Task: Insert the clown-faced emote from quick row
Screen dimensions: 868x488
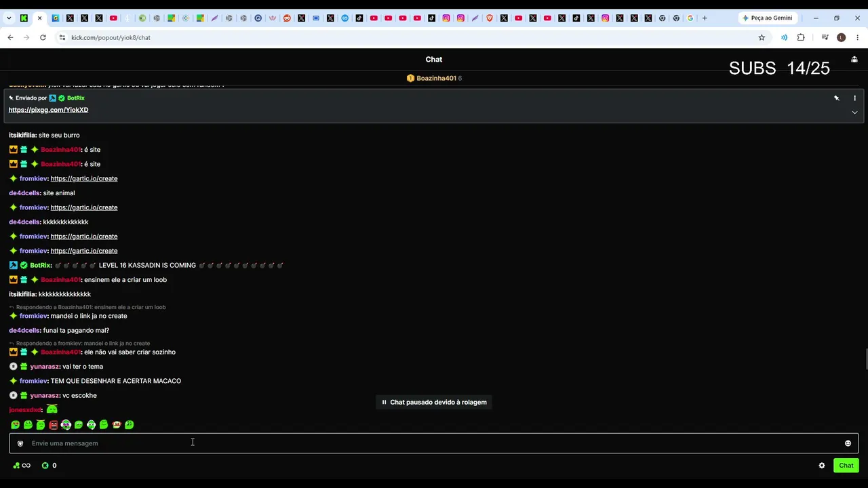Action: [66, 425]
